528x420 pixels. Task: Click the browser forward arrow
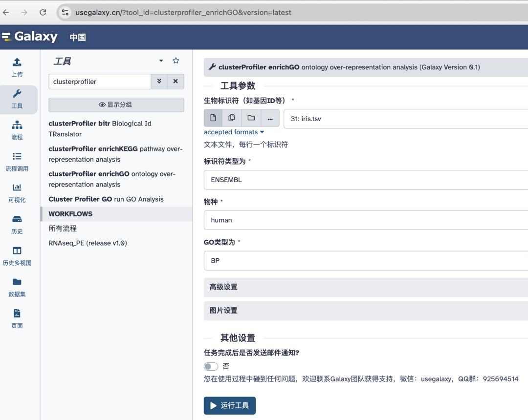[24, 12]
